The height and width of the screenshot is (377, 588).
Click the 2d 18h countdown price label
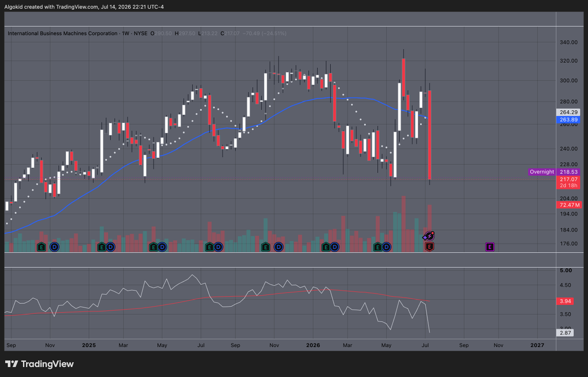tap(569, 185)
